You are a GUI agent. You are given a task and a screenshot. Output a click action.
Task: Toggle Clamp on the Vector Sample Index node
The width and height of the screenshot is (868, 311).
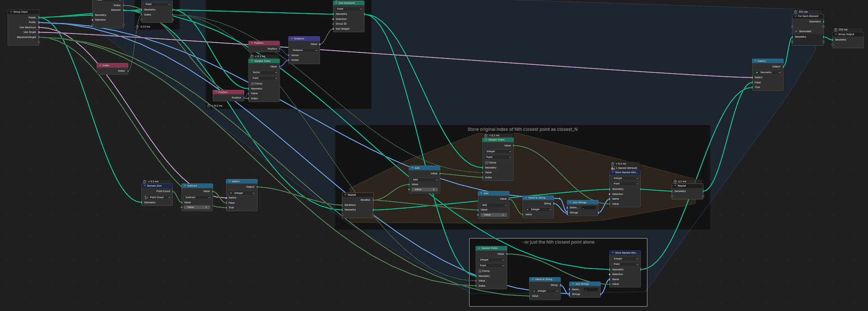tap(253, 84)
